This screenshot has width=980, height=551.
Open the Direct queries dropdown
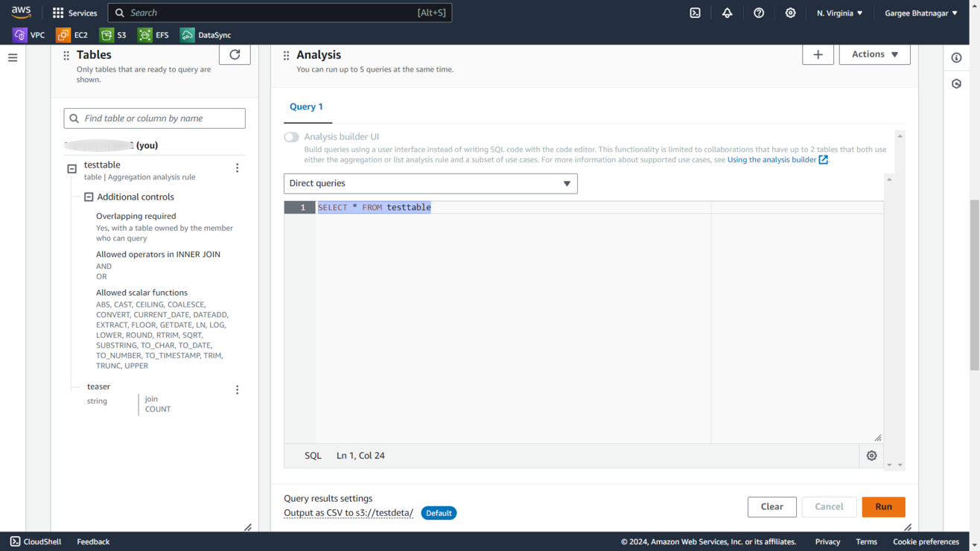430,184
